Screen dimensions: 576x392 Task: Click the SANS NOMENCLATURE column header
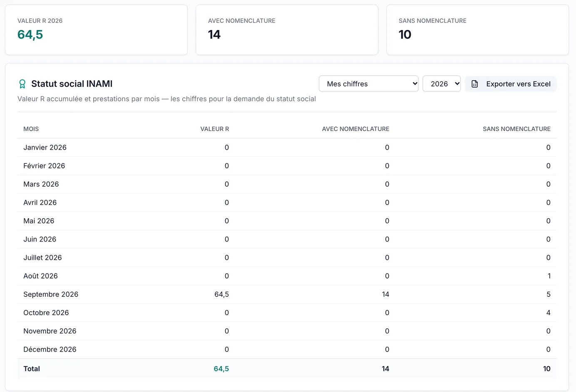[x=516, y=129]
